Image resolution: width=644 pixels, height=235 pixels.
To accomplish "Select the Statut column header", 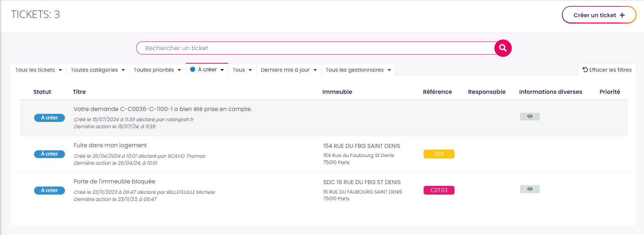I will [42, 92].
